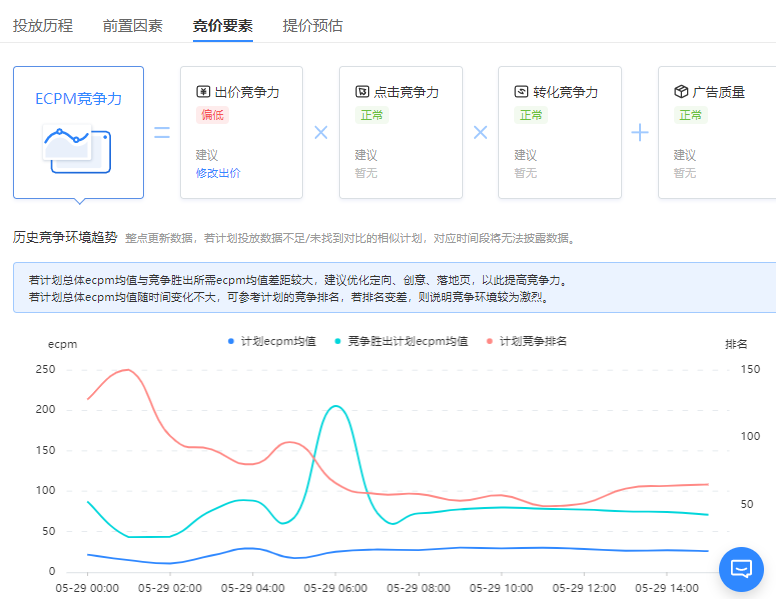776x599 pixels.
Task: Toggle the 计划ecpm均值 legend series
Action: point(272,341)
